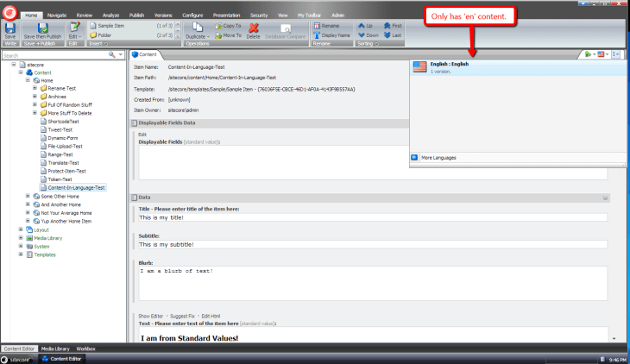Expand the Templates tree node

21,254
